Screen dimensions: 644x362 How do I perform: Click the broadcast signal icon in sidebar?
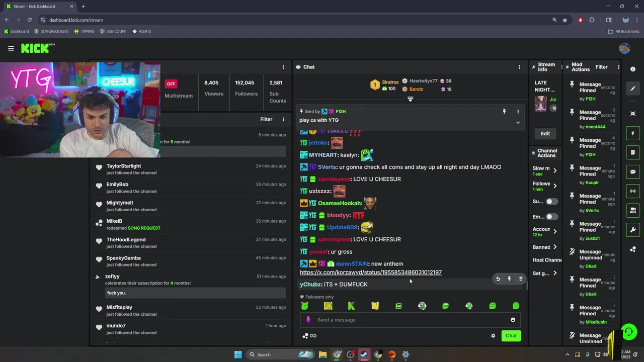tap(633, 191)
